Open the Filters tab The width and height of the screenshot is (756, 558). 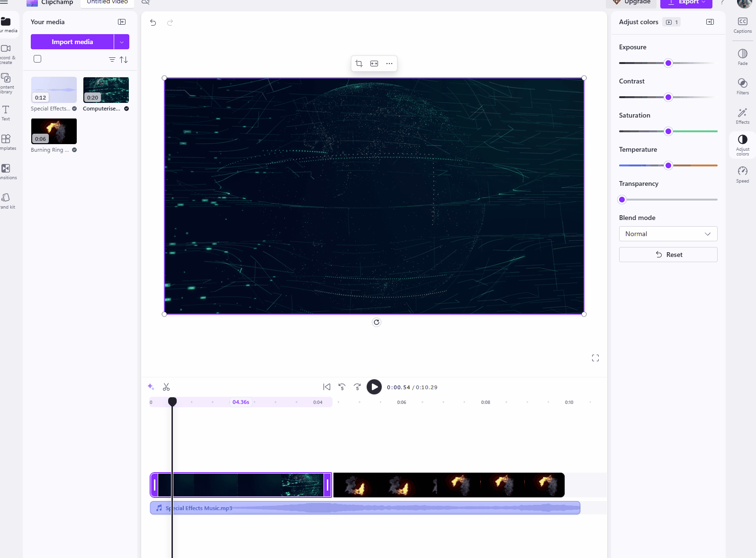click(742, 86)
